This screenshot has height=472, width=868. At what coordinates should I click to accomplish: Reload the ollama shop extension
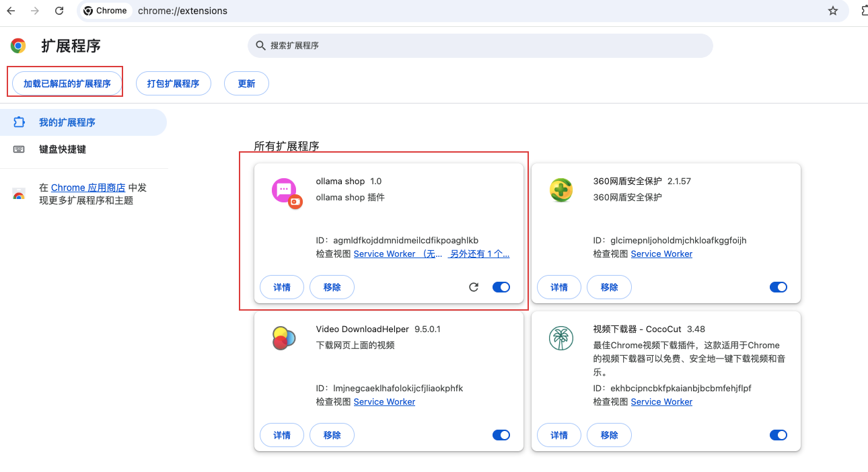[474, 287]
